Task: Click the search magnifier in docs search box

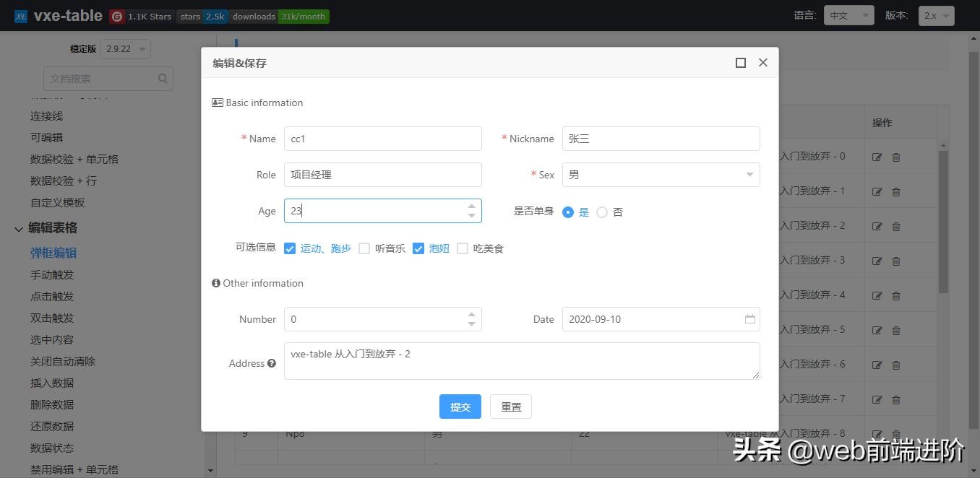Action: [163, 79]
